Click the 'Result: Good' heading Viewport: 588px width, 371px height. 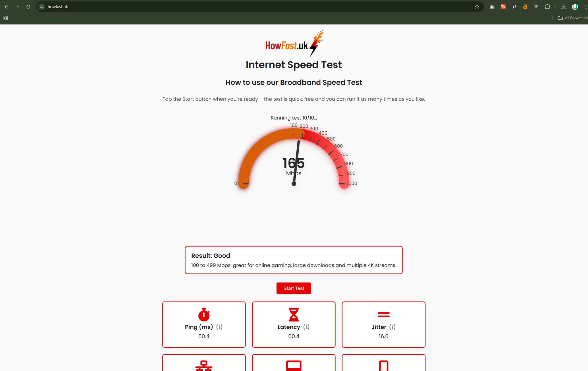click(x=211, y=256)
